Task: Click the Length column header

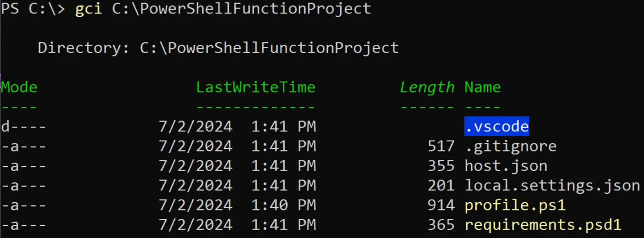Action: [427, 87]
